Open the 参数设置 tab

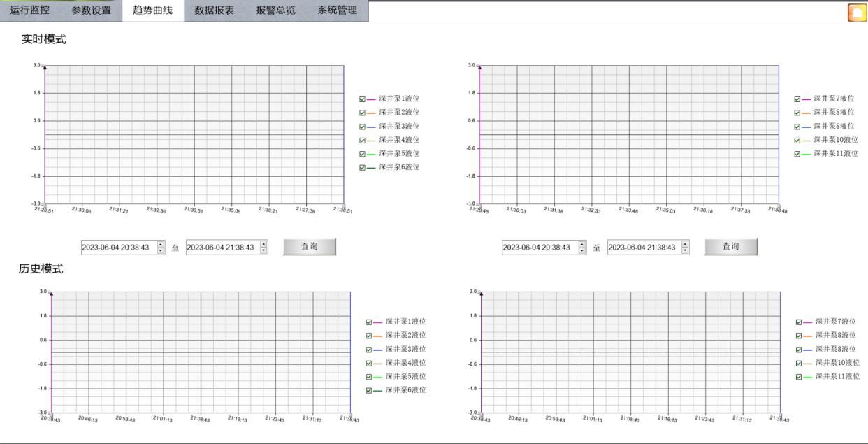pyautogui.click(x=92, y=10)
